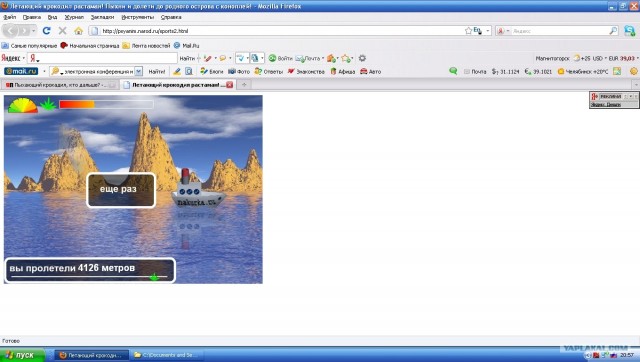Open a new tab with plus button
Screen dimensions: 640x362
click(244, 84)
